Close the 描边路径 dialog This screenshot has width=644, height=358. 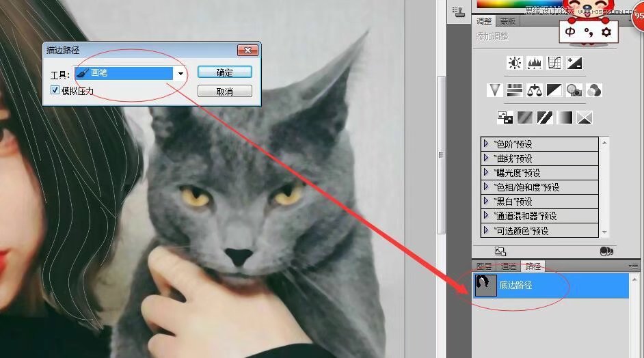click(x=247, y=50)
